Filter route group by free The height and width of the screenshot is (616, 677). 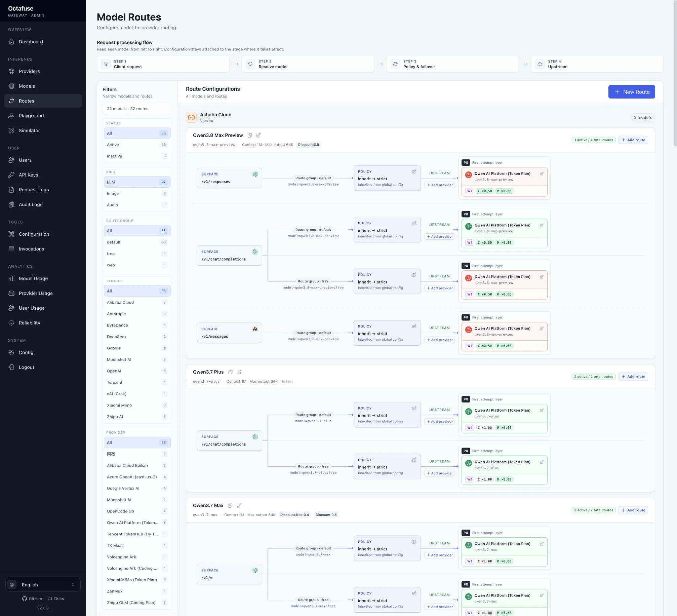coord(137,254)
